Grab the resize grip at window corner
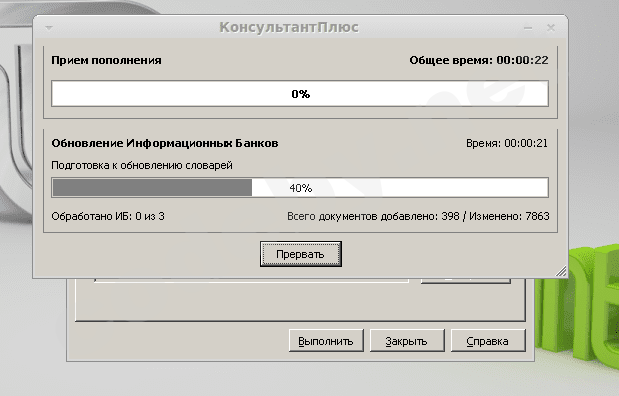The height and width of the screenshot is (396, 619). pyautogui.click(x=561, y=271)
